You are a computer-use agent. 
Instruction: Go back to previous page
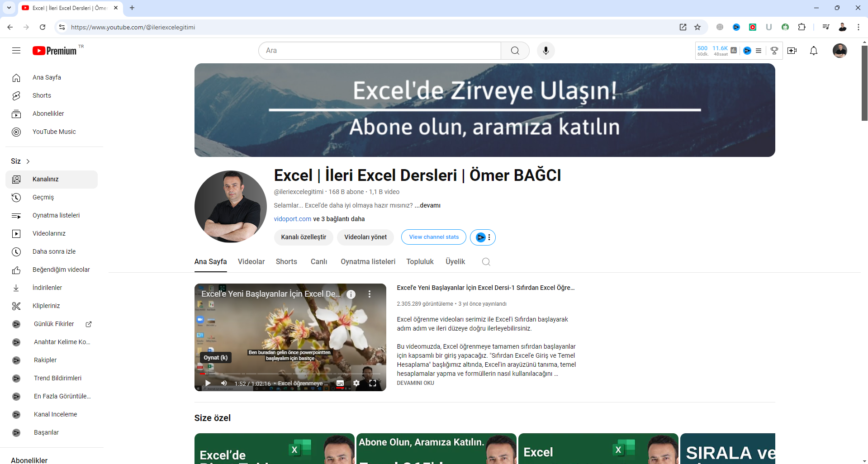tap(10, 27)
